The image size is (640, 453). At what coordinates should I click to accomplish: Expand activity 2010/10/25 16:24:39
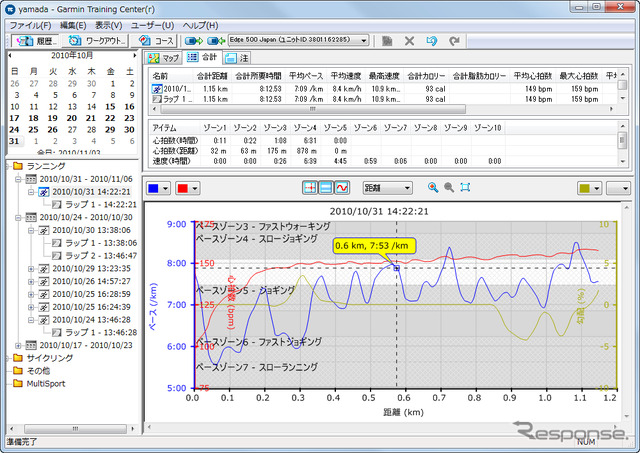(x=31, y=307)
